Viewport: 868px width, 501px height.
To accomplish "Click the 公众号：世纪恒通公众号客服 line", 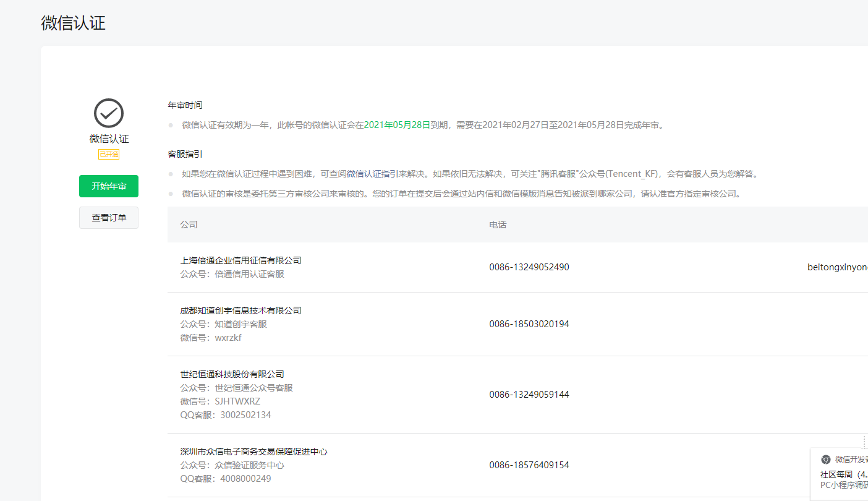I will click(x=237, y=388).
